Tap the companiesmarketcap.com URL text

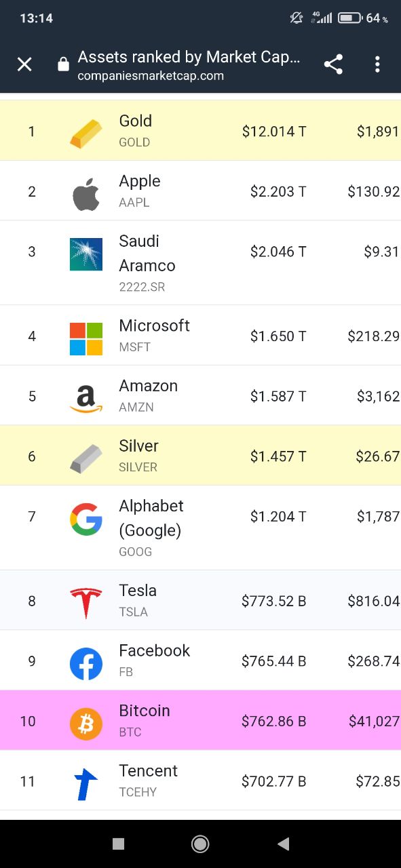[x=151, y=76]
